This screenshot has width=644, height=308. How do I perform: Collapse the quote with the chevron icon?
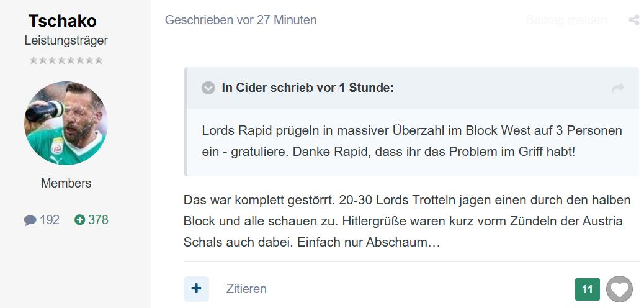pos(208,88)
